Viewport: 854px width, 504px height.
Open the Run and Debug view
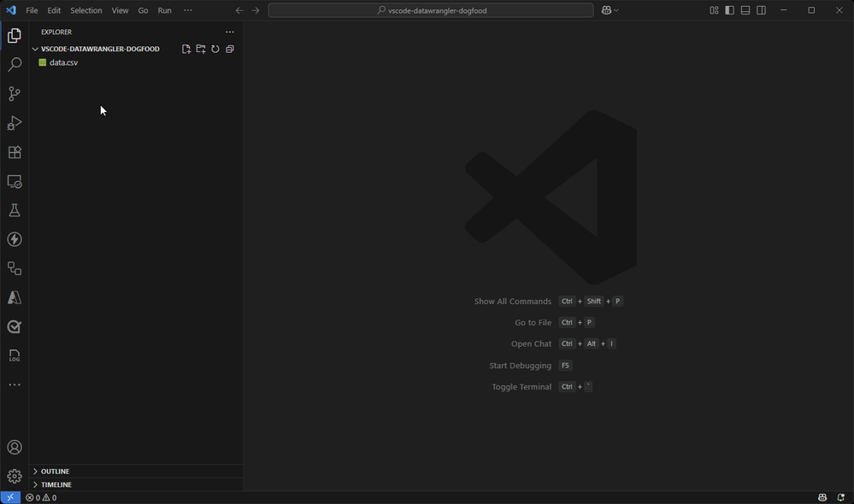coord(15,123)
